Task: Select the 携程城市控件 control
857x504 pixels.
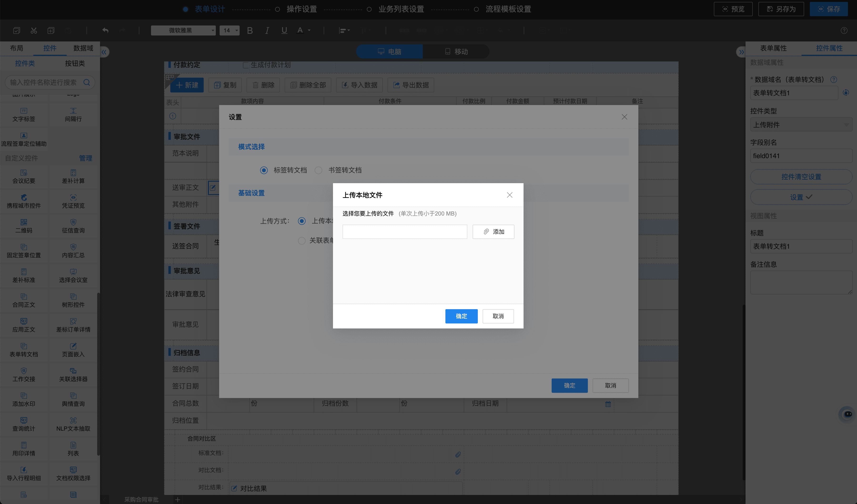Action: (x=24, y=202)
